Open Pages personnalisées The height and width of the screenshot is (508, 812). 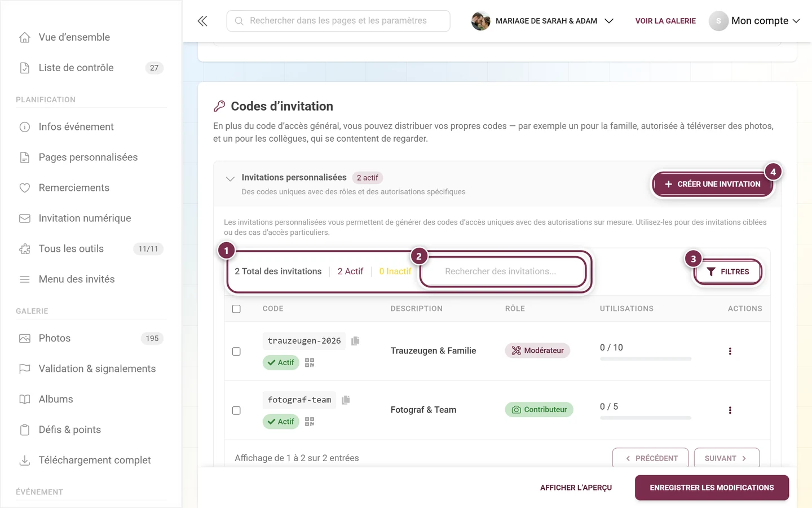point(91,157)
